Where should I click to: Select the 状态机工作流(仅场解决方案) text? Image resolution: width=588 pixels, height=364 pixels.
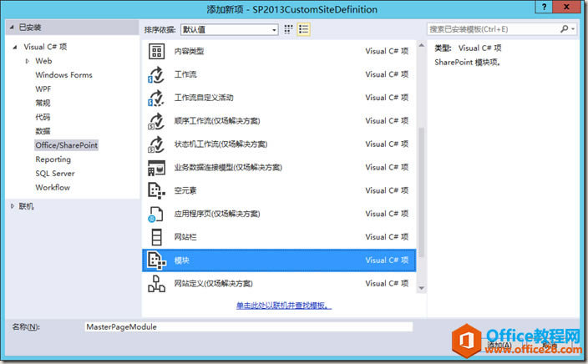point(220,144)
